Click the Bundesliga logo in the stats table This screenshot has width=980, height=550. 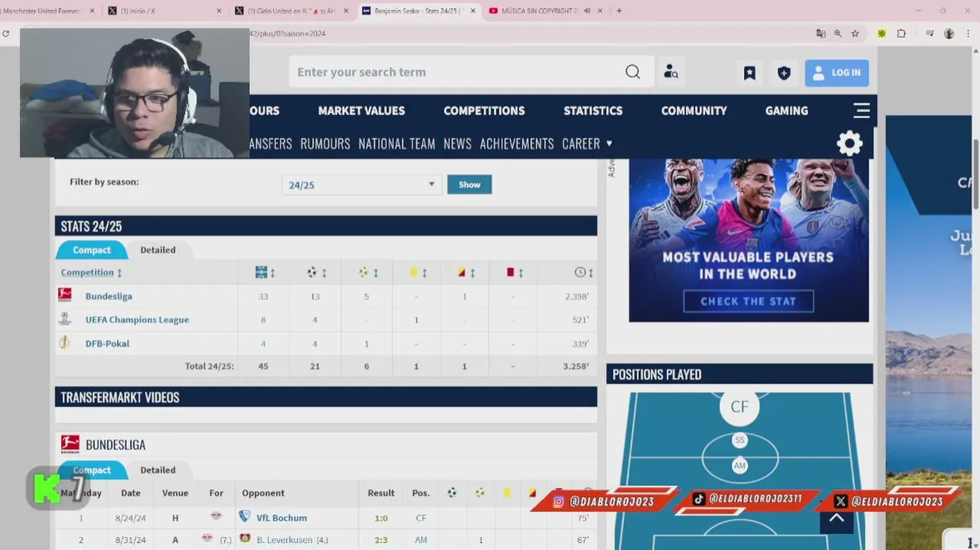tap(65, 295)
